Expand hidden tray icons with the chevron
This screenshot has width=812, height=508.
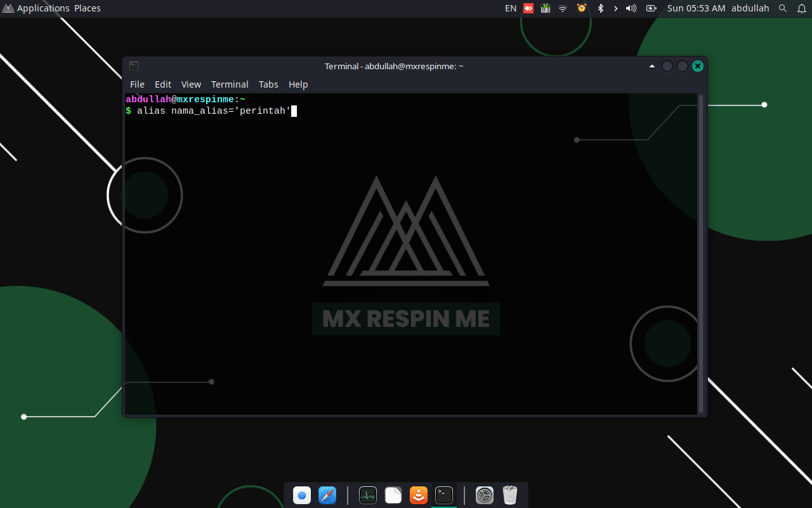coord(615,8)
